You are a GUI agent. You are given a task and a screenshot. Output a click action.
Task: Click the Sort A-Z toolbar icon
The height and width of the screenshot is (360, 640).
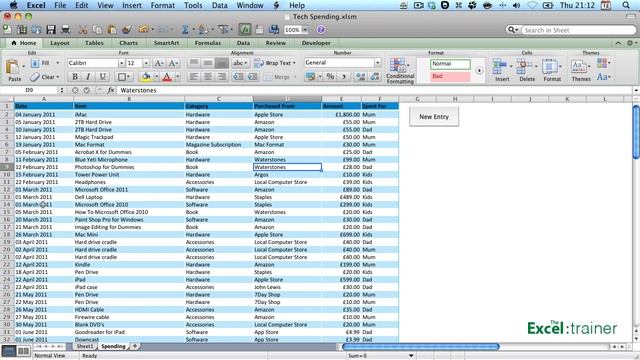(x=202, y=29)
